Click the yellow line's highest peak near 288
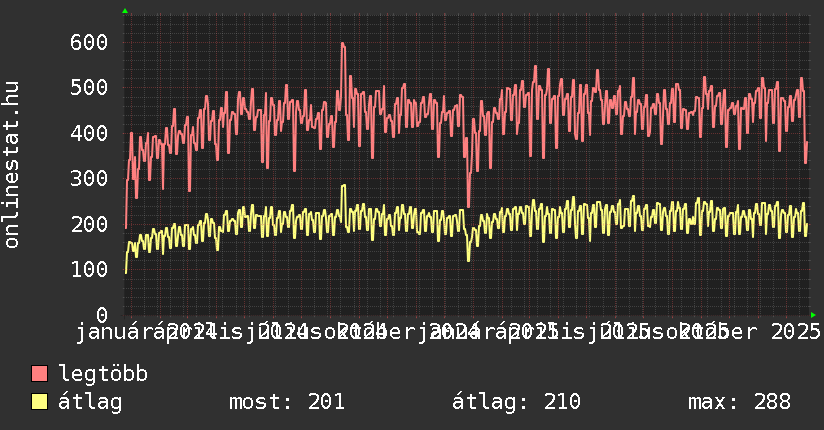This screenshot has width=824, height=430. point(344,185)
